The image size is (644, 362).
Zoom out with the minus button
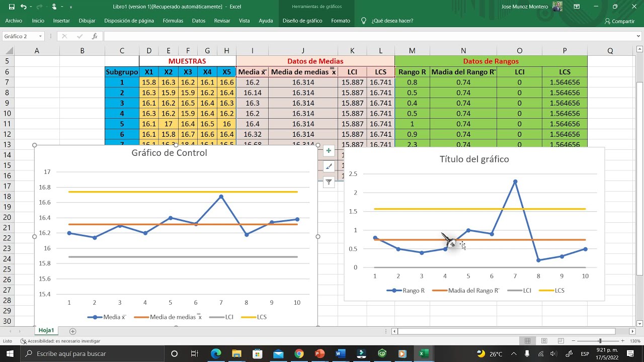tap(573, 341)
